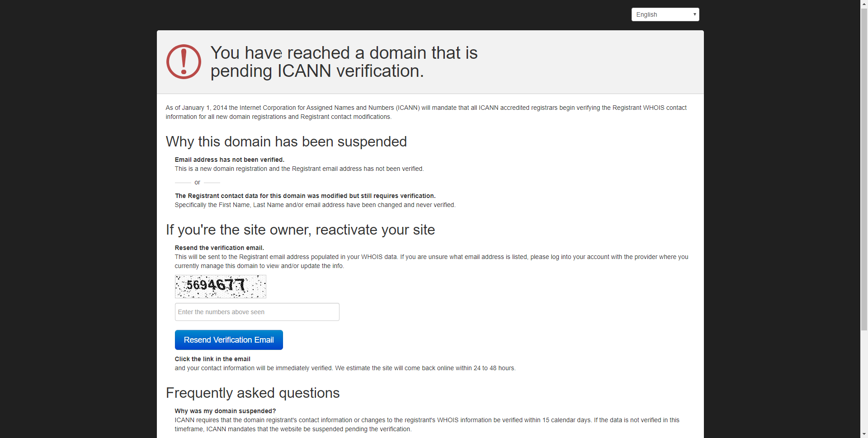This screenshot has width=868, height=438.
Task: Click the vertical scrollbar thumb
Action: (x=864, y=170)
